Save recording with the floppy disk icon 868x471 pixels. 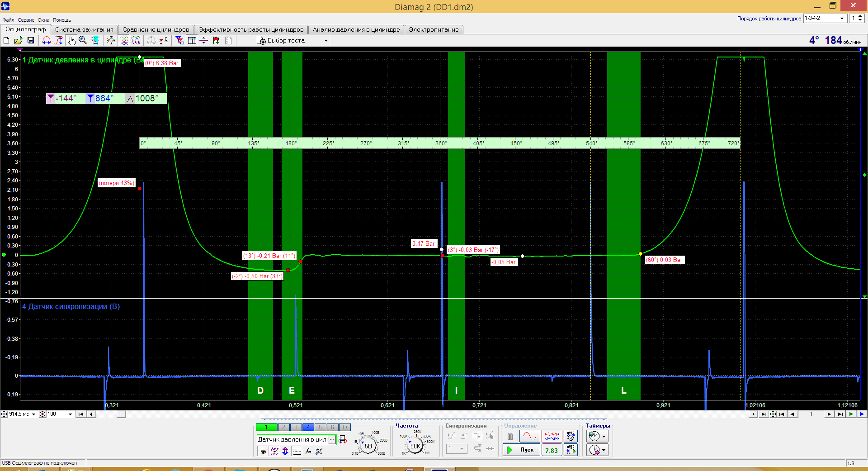click(31, 40)
